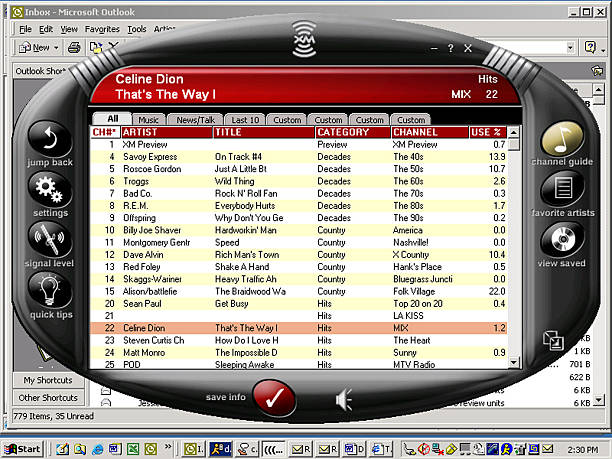Click the Other Shortcuts button
Screen dimensions: 612x459
point(48,398)
